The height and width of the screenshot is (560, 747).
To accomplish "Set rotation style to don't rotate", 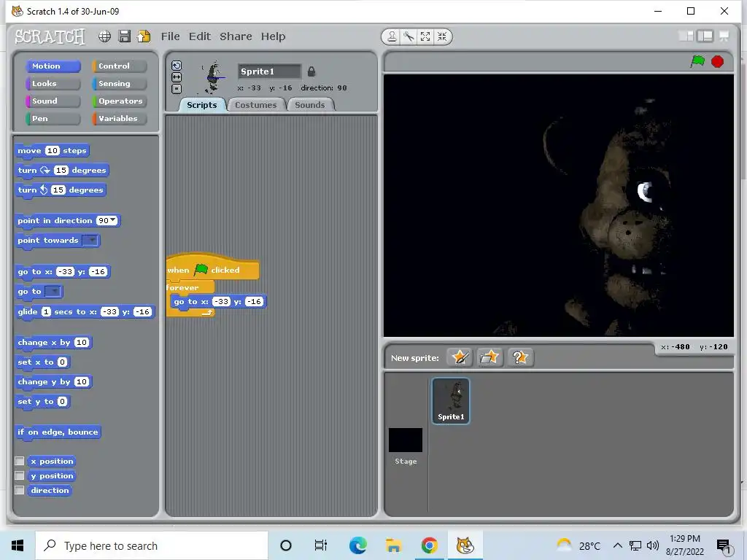I will click(177, 88).
